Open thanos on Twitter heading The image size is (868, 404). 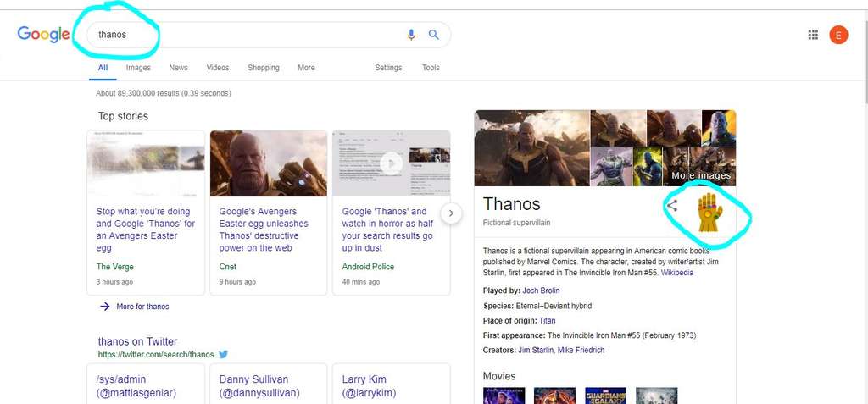138,341
